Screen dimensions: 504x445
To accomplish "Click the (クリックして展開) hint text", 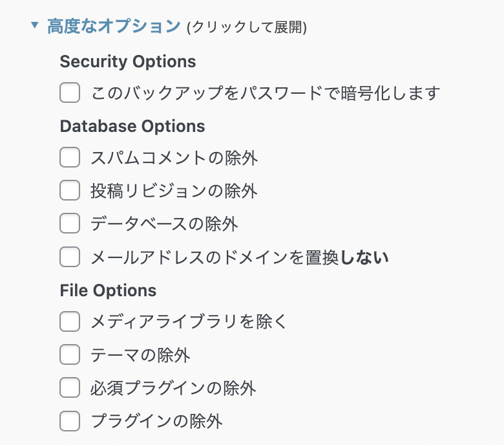I will click(246, 27).
